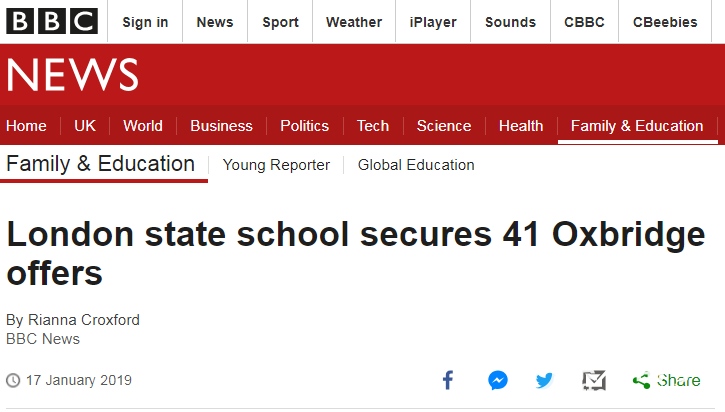This screenshot has height=412, width=725.
Task: Open the Sign in link
Action: tap(145, 22)
